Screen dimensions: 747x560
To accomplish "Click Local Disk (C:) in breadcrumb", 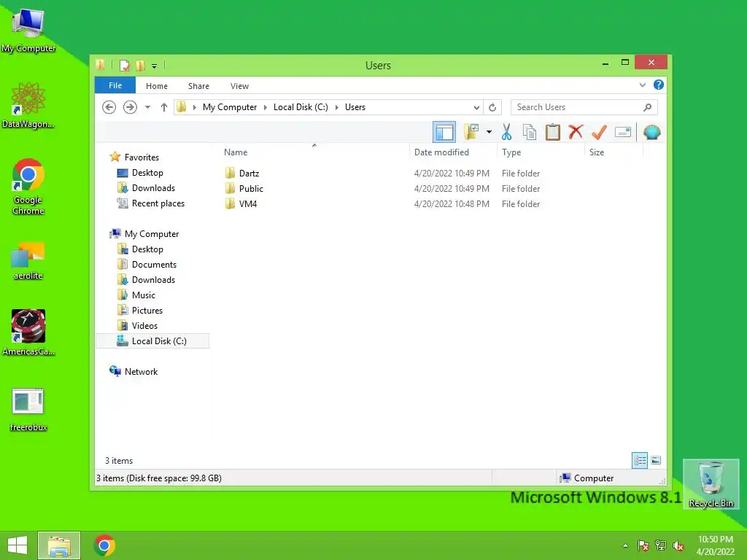I will (301, 107).
